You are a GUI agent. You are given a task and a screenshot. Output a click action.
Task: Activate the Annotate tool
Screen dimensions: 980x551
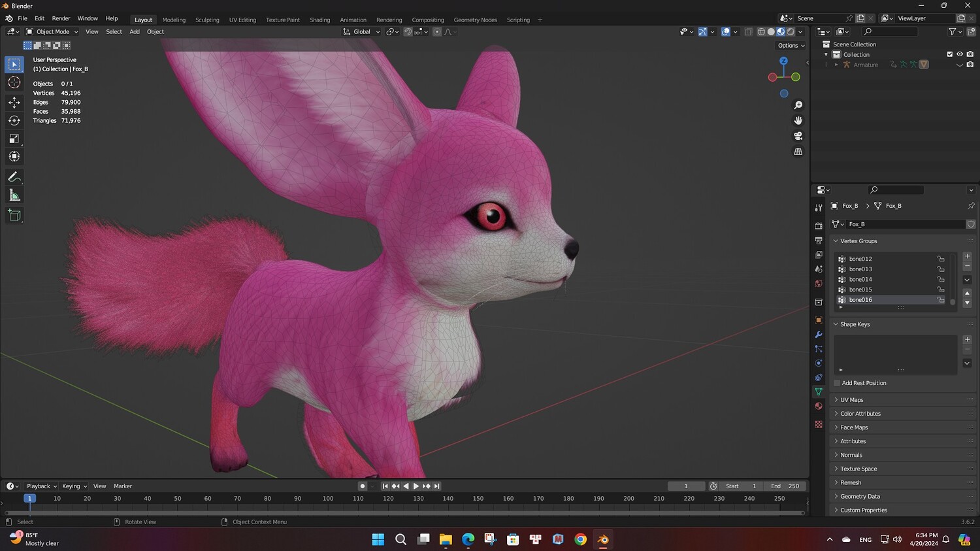[14, 177]
